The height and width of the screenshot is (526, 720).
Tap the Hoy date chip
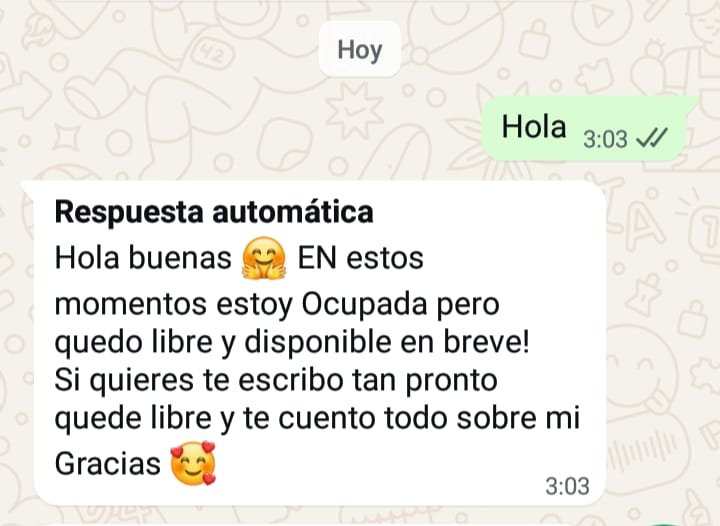[360, 50]
